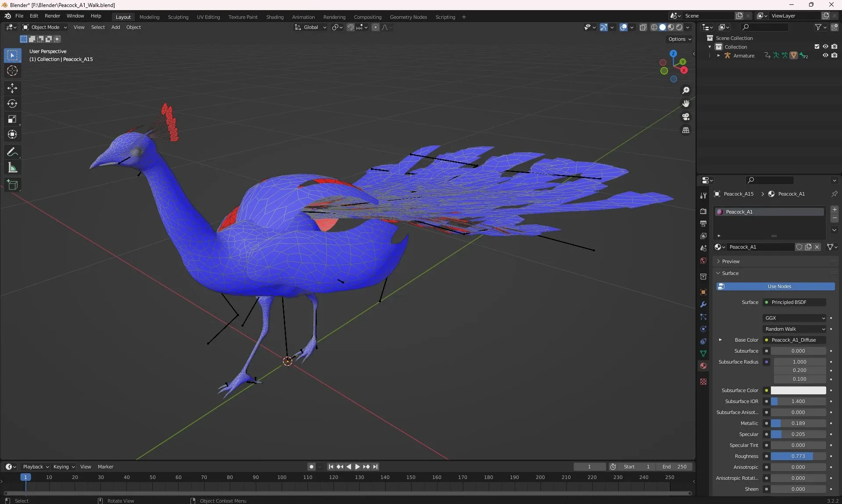Toggle Collection exclude checkbox in outliner
The width and height of the screenshot is (842, 504).
[x=817, y=46]
